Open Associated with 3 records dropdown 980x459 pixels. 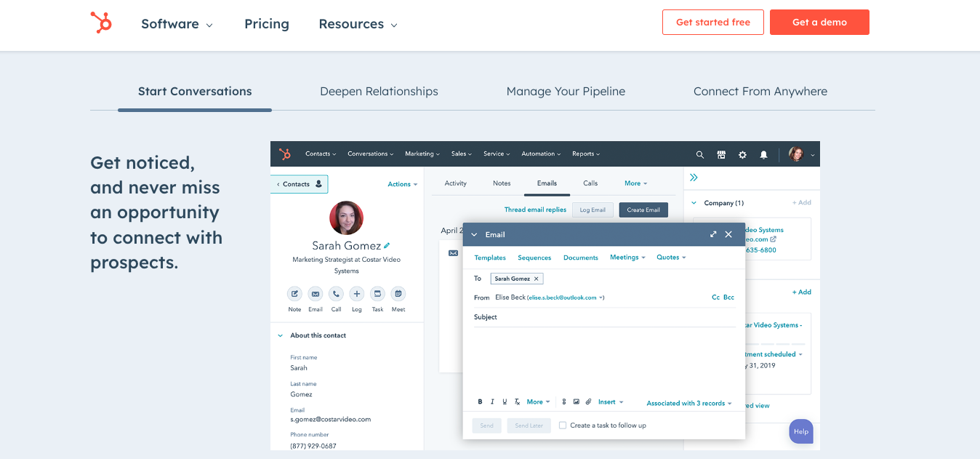[689, 403]
